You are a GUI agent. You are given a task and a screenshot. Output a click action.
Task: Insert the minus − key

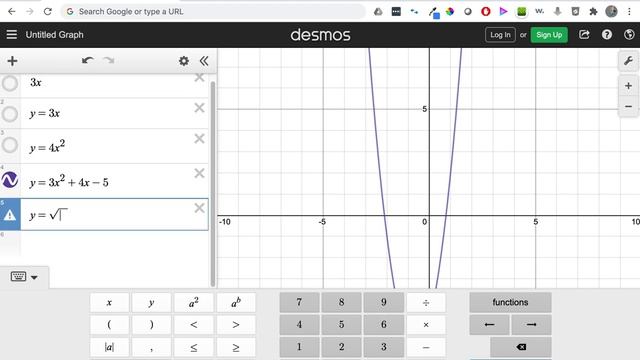[426, 347]
